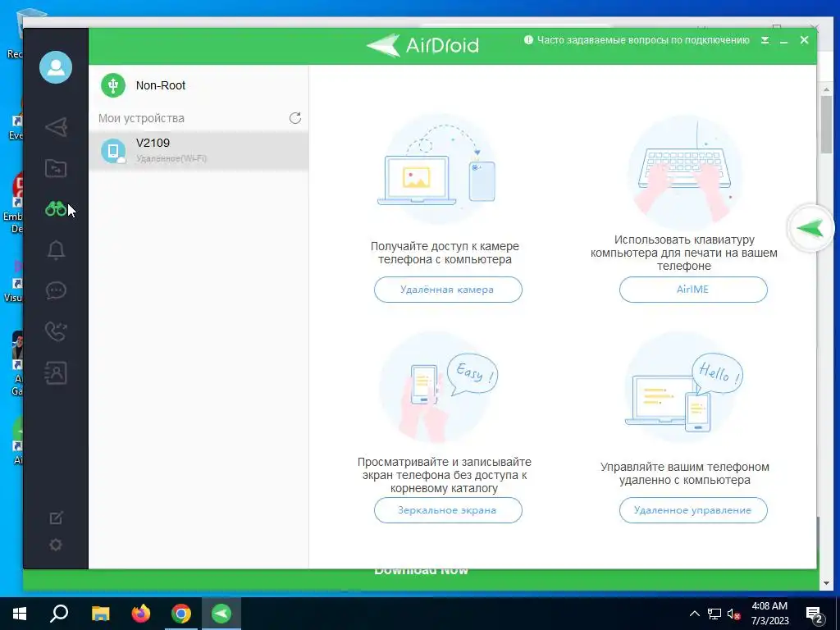The width and height of the screenshot is (840, 630).
Task: Refresh the My devices list
Action: pyautogui.click(x=295, y=118)
